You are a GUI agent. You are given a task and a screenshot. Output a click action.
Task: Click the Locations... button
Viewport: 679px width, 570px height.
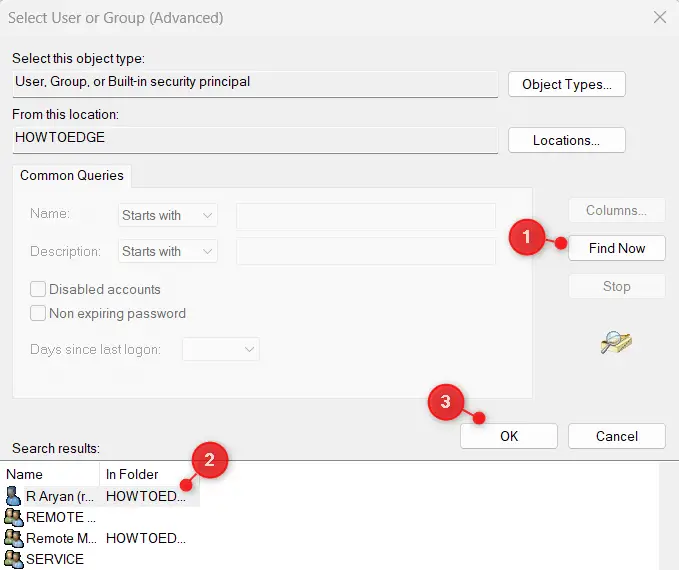(567, 140)
